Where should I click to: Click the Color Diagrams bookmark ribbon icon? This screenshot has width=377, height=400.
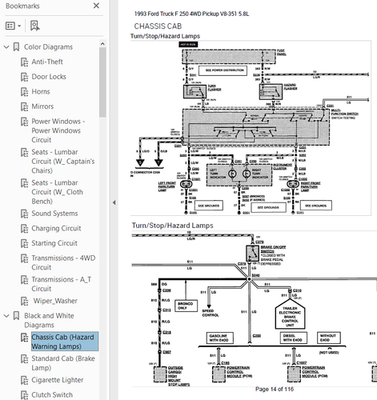tap(16, 47)
